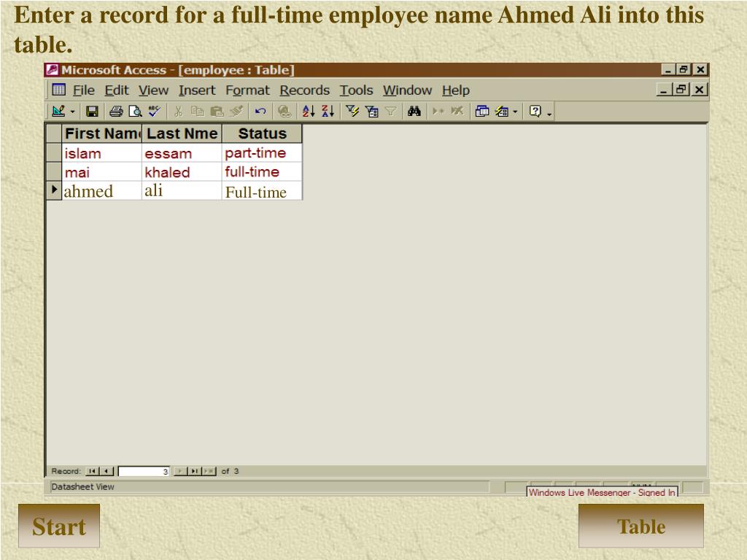Image resolution: width=747 pixels, height=560 pixels.
Task: Find with the binoculars icon
Action: (414, 112)
